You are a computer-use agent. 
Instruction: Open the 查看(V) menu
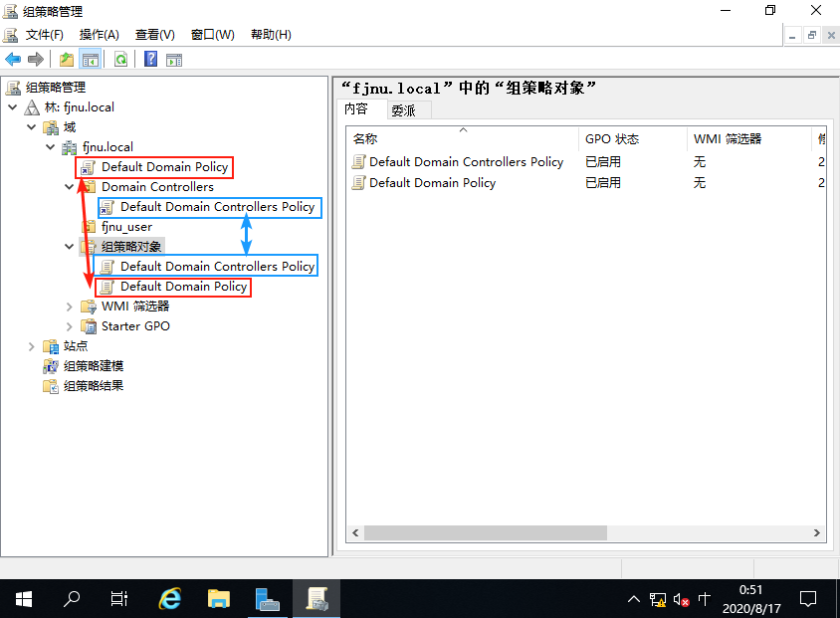(155, 35)
